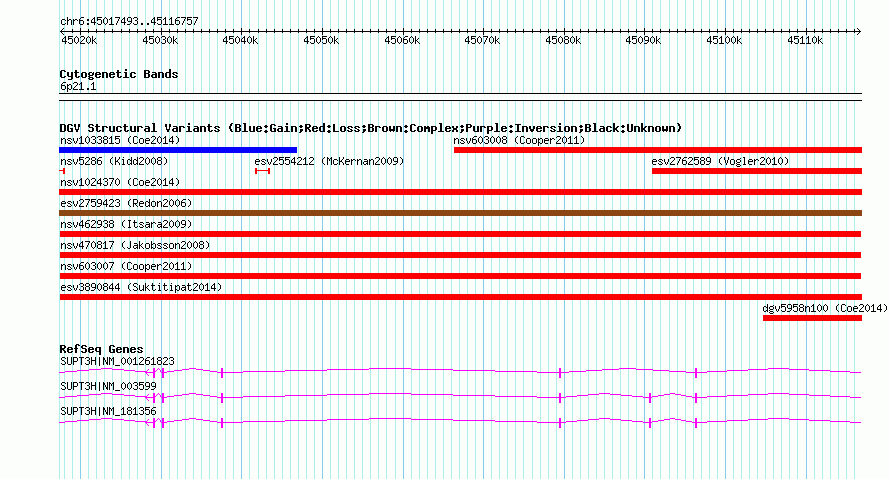Image resolution: width=890 pixels, height=479 pixels.
Task: Open the esv3890844 (Suktitipat2014) label
Action: pos(141,287)
